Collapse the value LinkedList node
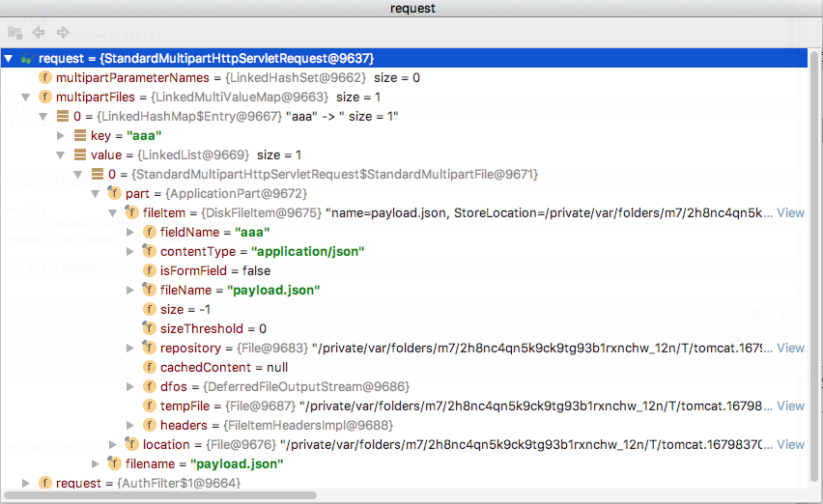This screenshot has height=504, width=823. pos(61,155)
